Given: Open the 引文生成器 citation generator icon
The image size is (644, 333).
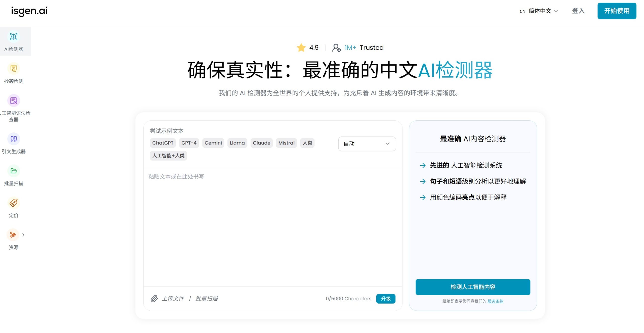Looking at the screenshot, I should (14, 139).
